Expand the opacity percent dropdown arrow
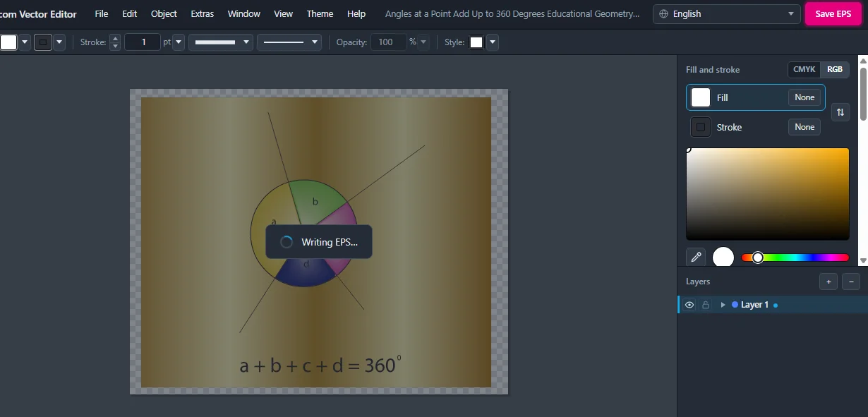 423,42
